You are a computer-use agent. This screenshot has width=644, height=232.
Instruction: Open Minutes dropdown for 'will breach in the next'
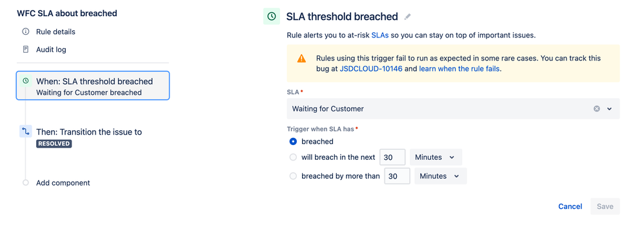(x=436, y=157)
